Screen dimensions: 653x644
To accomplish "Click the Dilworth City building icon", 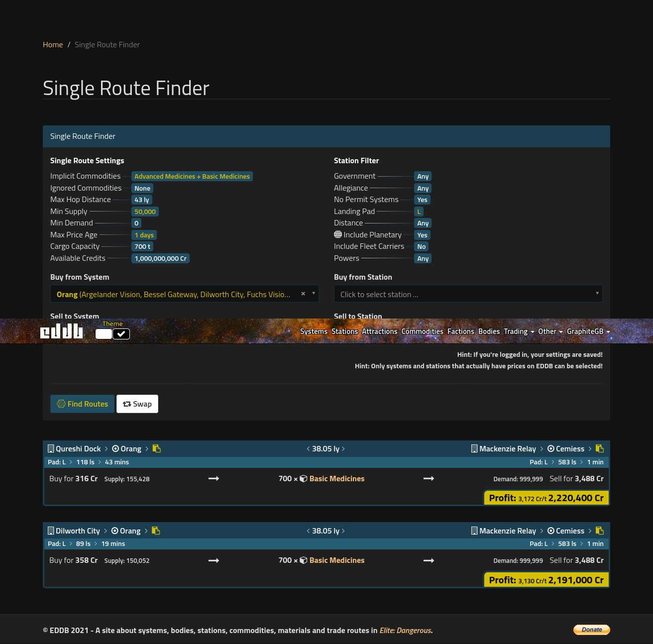I will point(51,531).
